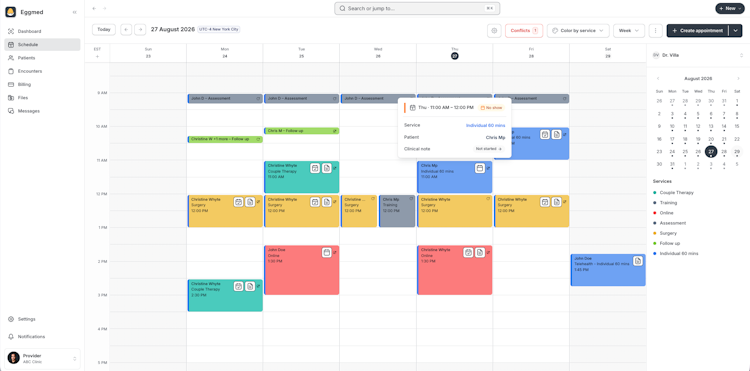Open calendar settings gear icon
Viewport: 750px width, 371px height.
[x=494, y=30]
